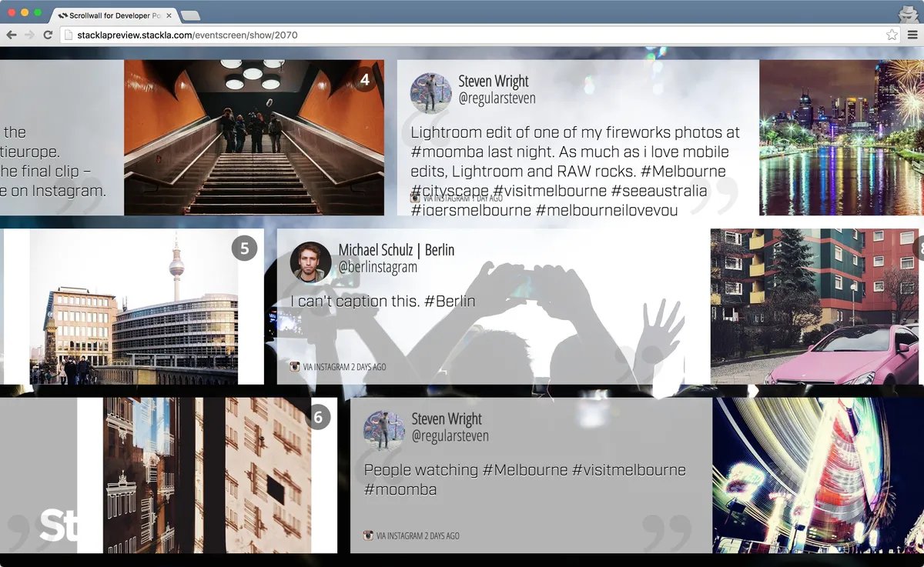924x567 pixels.
Task: Click the Instagram icon on Michael Schulz's post
Action: (293, 368)
